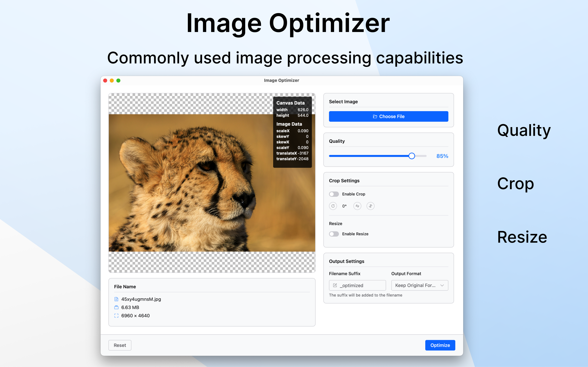Enable the Crop toggle

334,194
